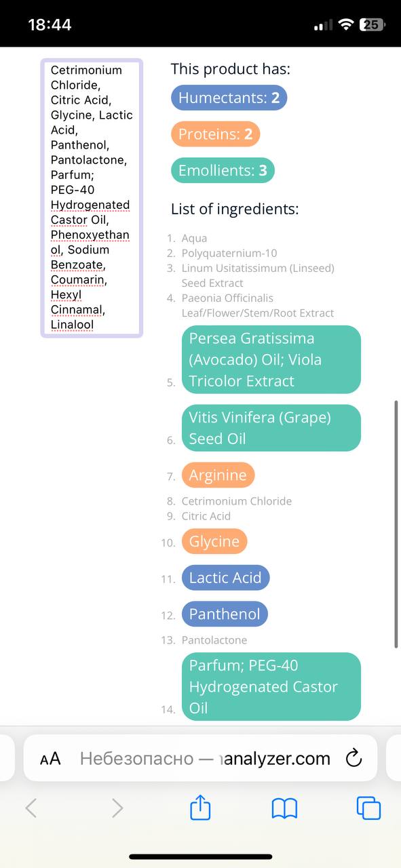This screenshot has width=401, height=868.
Task: Tap the Lactic Acid ingredient tag
Action: pyautogui.click(x=225, y=578)
